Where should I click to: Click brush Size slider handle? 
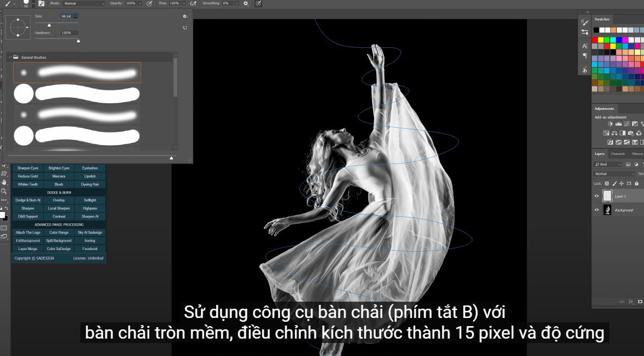click(x=49, y=25)
